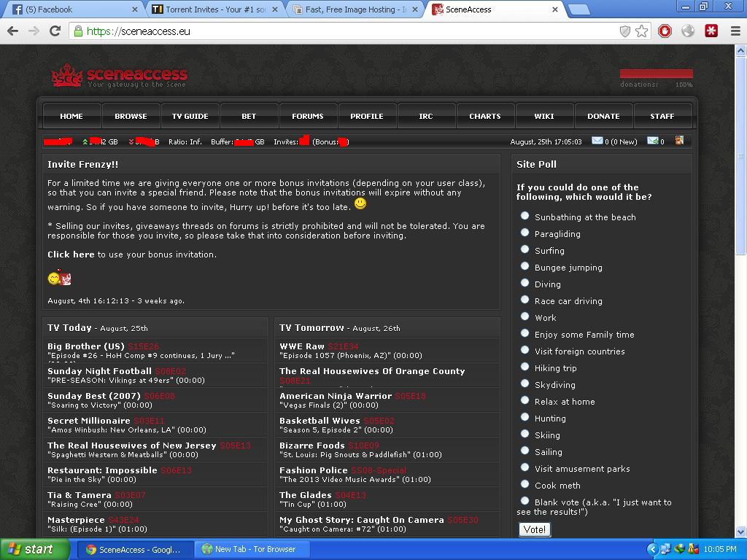Open the BET navigation item
747x560 pixels.
249,116
